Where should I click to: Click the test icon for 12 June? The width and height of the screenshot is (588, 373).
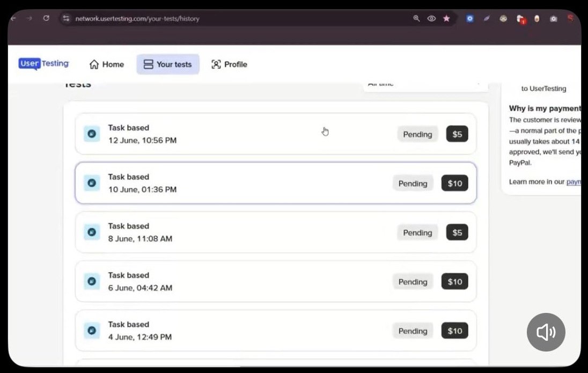tap(92, 134)
